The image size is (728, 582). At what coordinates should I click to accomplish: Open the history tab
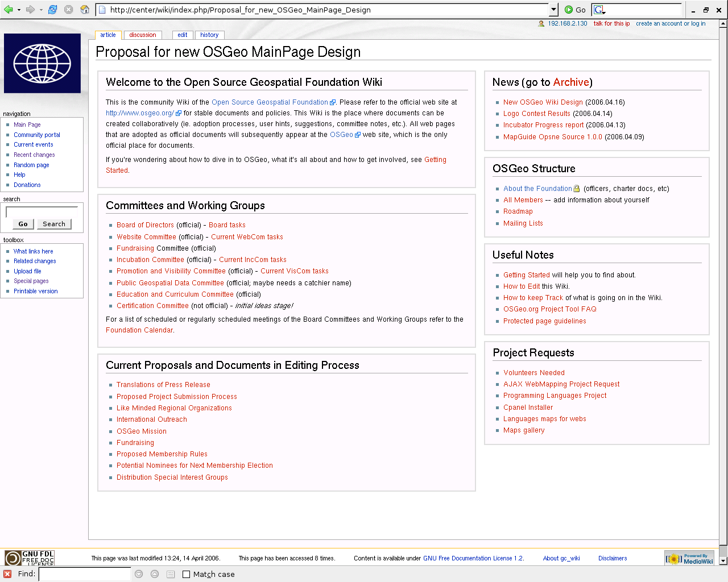(209, 35)
